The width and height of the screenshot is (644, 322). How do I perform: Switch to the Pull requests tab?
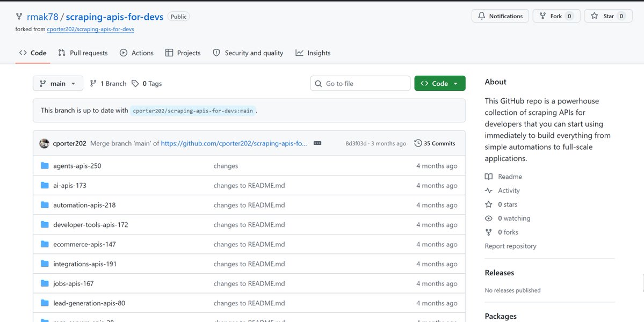(x=83, y=53)
